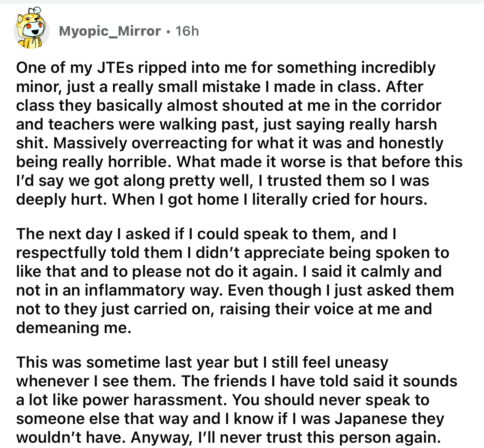Click the word "uneasy" in last paragraph
Viewport: 484px width, 448px height.
point(362,362)
